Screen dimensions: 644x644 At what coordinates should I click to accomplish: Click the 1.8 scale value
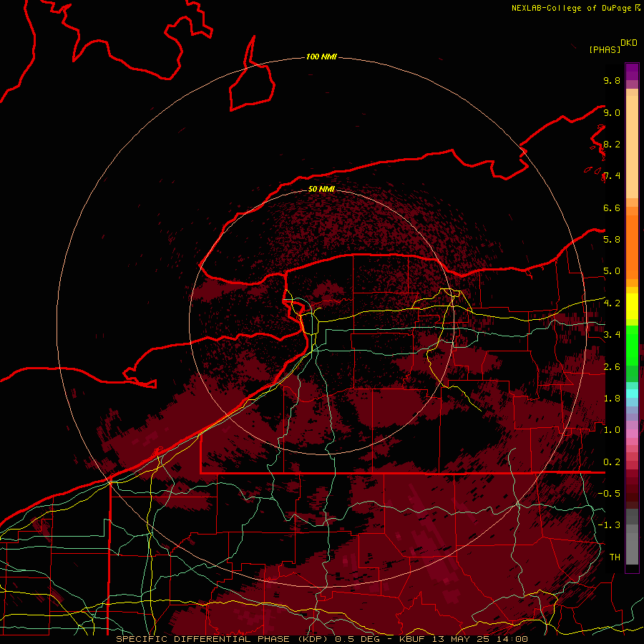pyautogui.click(x=612, y=399)
